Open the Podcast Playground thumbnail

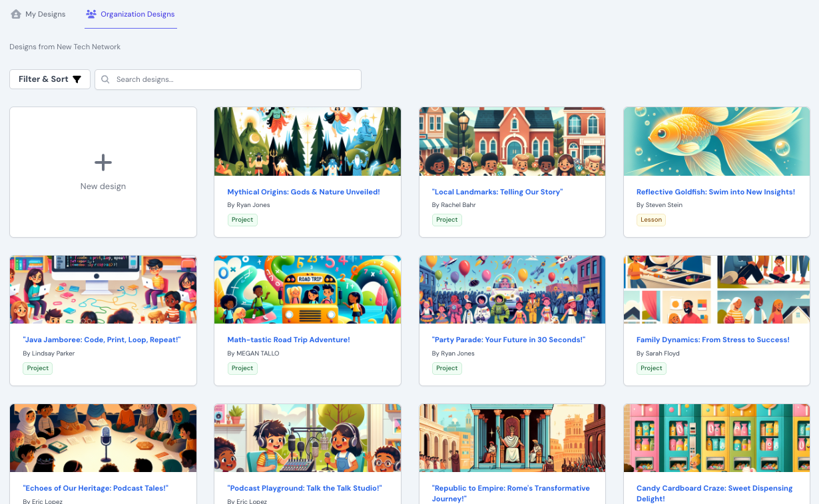pos(307,437)
